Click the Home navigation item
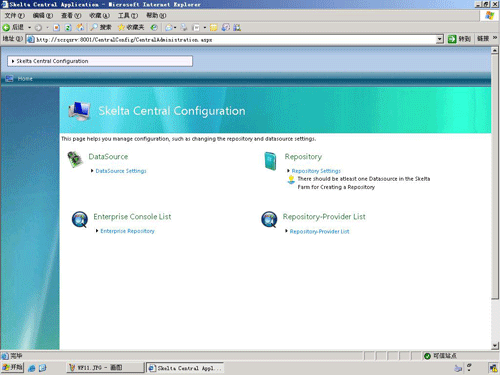The image size is (500, 375). (x=25, y=79)
